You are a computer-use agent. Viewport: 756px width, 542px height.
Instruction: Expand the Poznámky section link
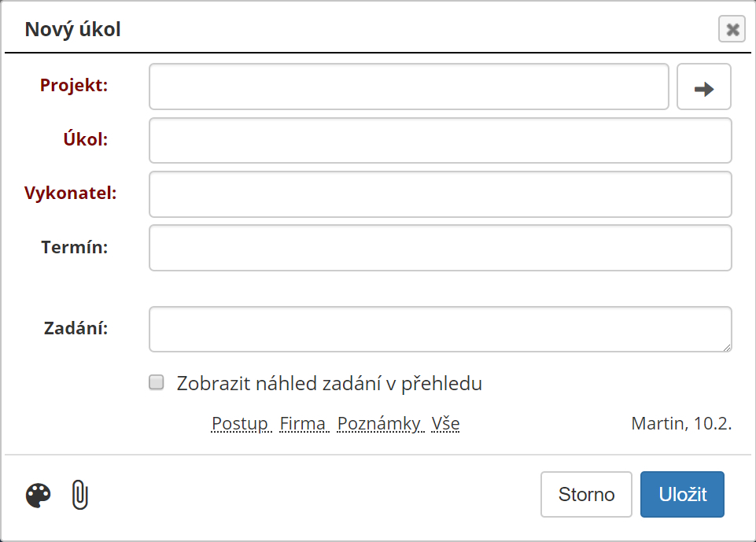pyautogui.click(x=379, y=423)
